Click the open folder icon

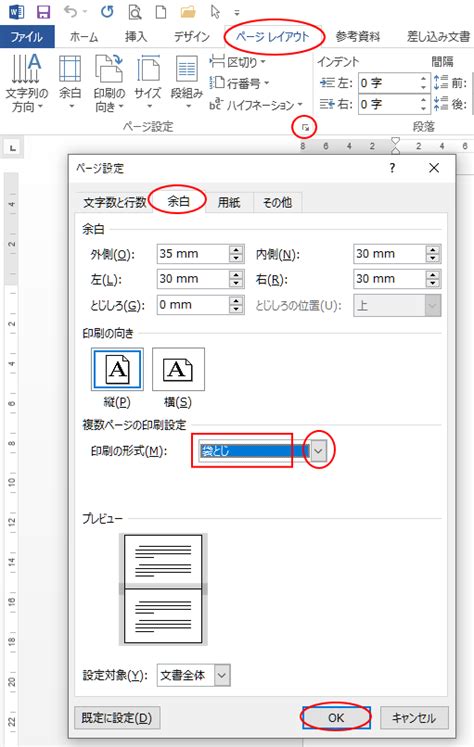pyautogui.click(x=188, y=12)
